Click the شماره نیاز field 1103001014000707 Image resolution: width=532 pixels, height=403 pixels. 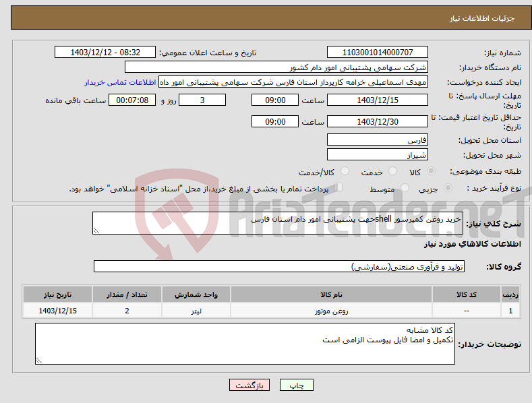click(378, 53)
